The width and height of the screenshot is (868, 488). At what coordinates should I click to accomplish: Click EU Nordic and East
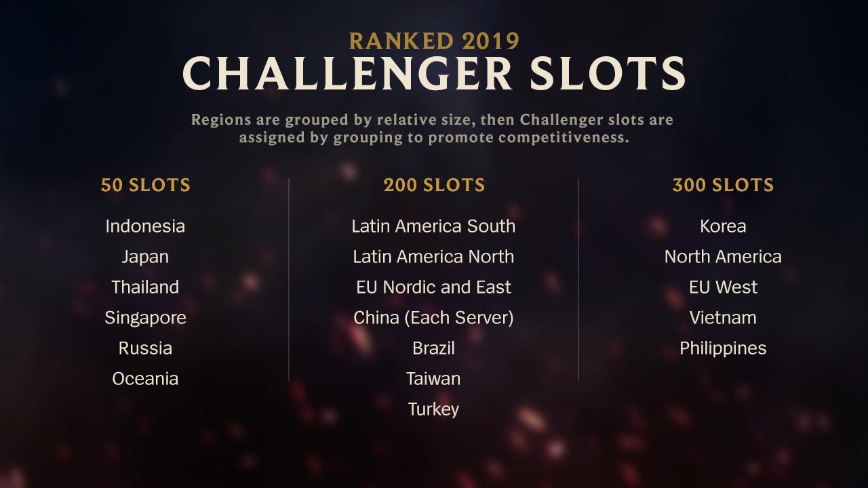click(x=433, y=287)
